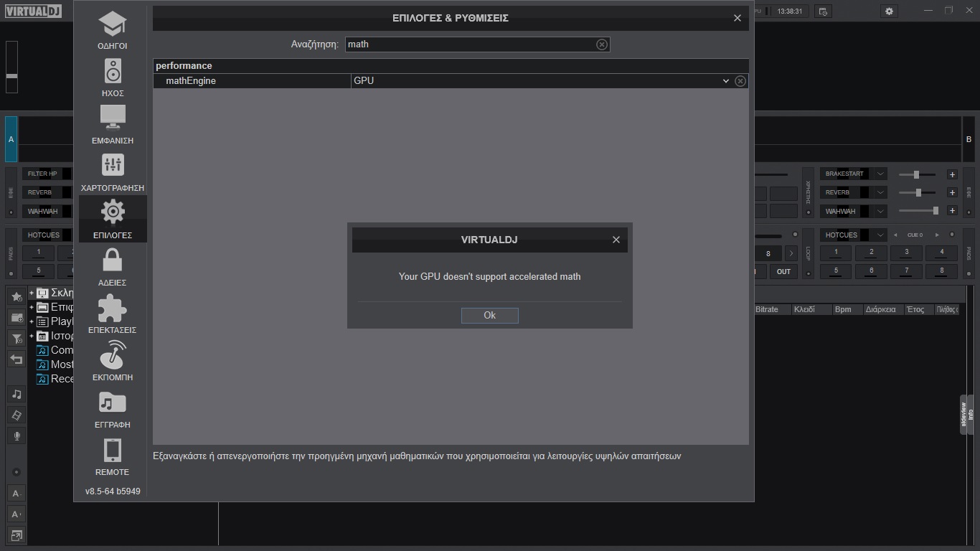The height and width of the screenshot is (551, 980).
Task: Expand the Ιστορ… history tree node
Action: click(32, 336)
